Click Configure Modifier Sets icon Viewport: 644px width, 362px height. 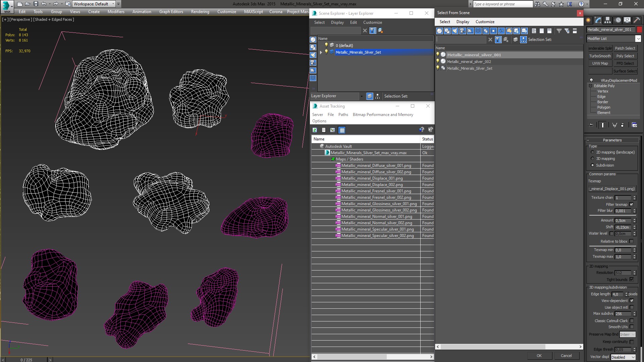coord(634,125)
